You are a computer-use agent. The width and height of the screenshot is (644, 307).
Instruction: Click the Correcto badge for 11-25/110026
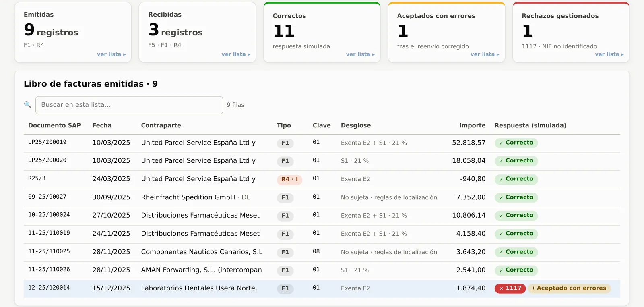[516, 270]
